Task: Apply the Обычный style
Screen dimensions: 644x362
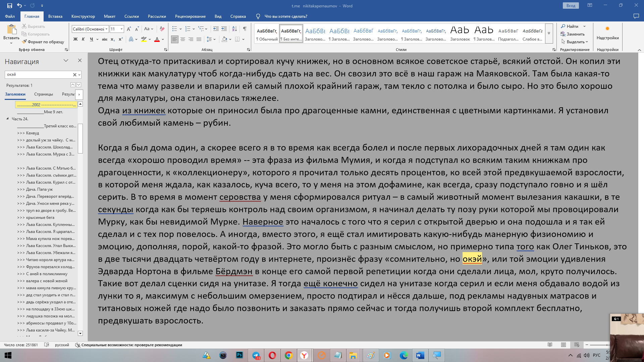Action: [x=267, y=34]
